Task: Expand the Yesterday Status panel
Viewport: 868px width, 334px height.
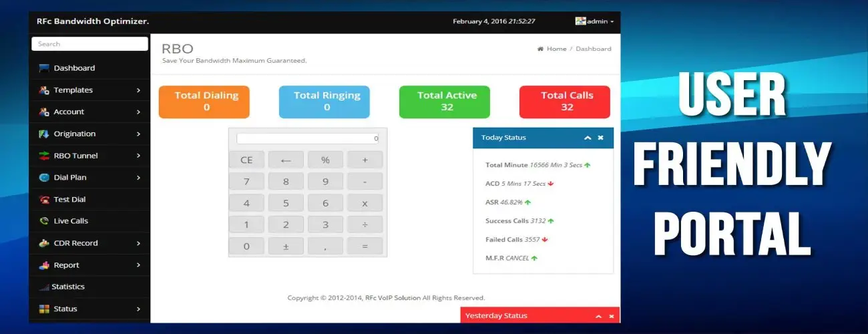Action: pyautogui.click(x=598, y=316)
